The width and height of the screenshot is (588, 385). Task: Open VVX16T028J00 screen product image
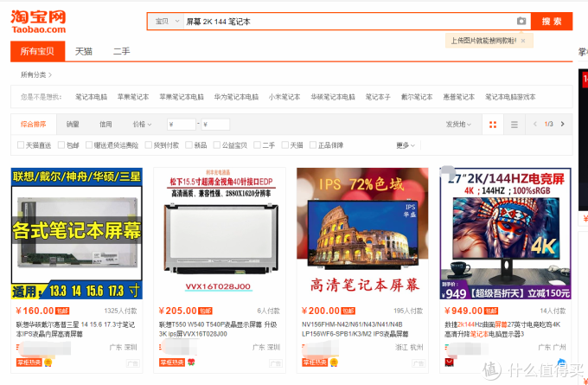pyautogui.click(x=220, y=234)
